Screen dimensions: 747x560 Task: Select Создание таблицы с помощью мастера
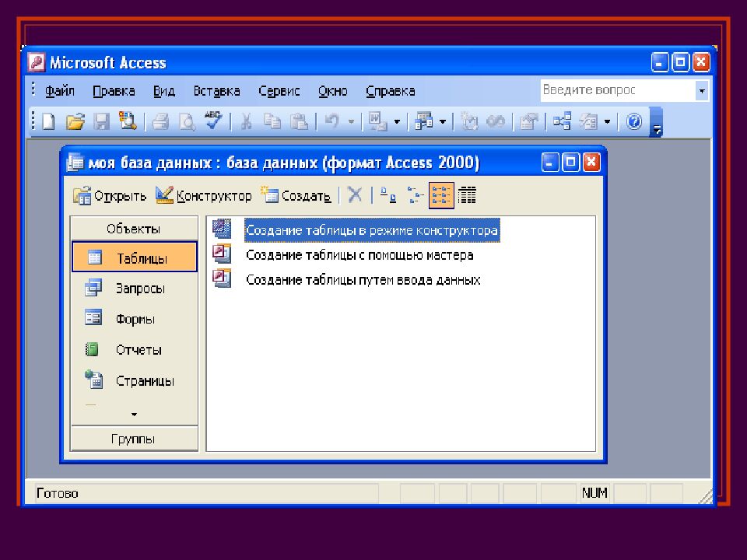tap(359, 255)
